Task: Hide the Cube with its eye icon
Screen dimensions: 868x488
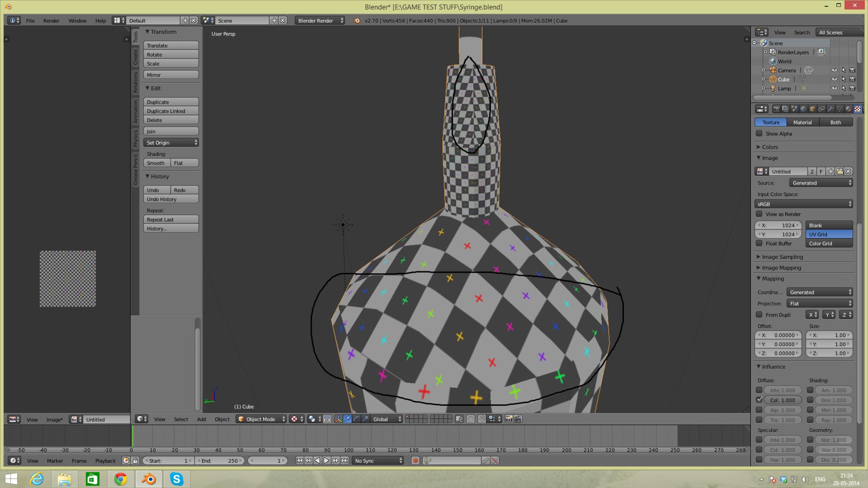Action: (835, 79)
